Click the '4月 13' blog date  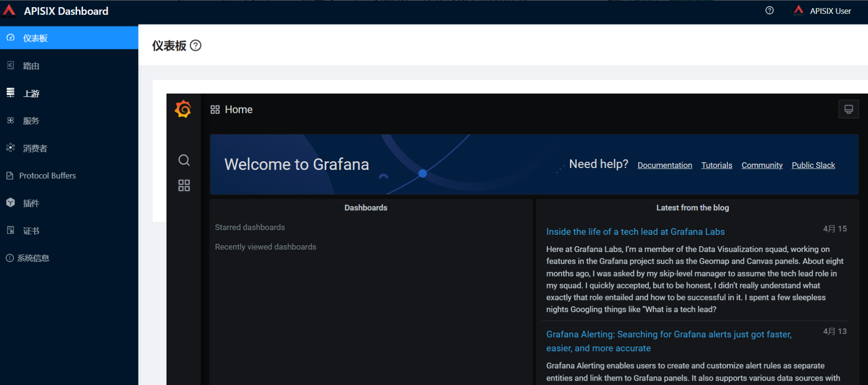[x=835, y=332]
